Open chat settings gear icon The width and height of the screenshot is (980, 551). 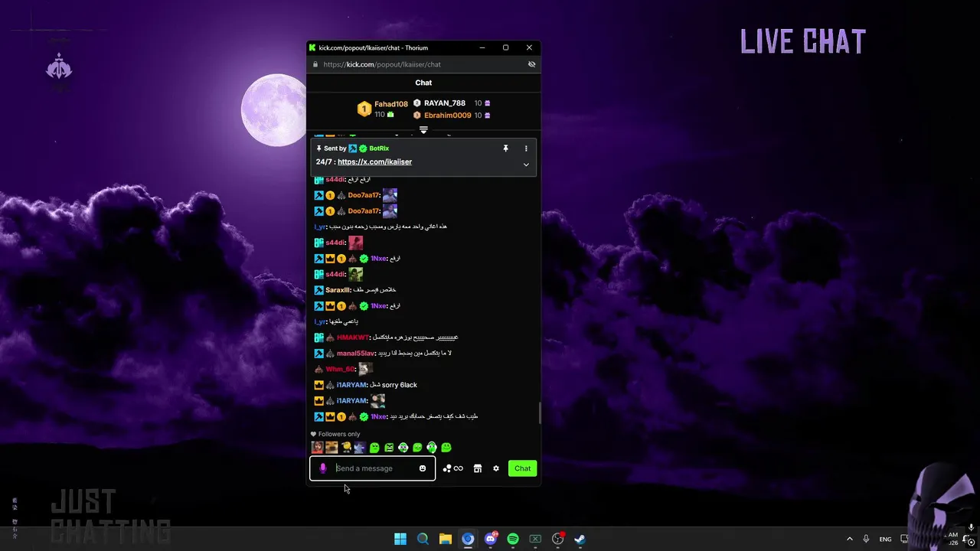495,468
